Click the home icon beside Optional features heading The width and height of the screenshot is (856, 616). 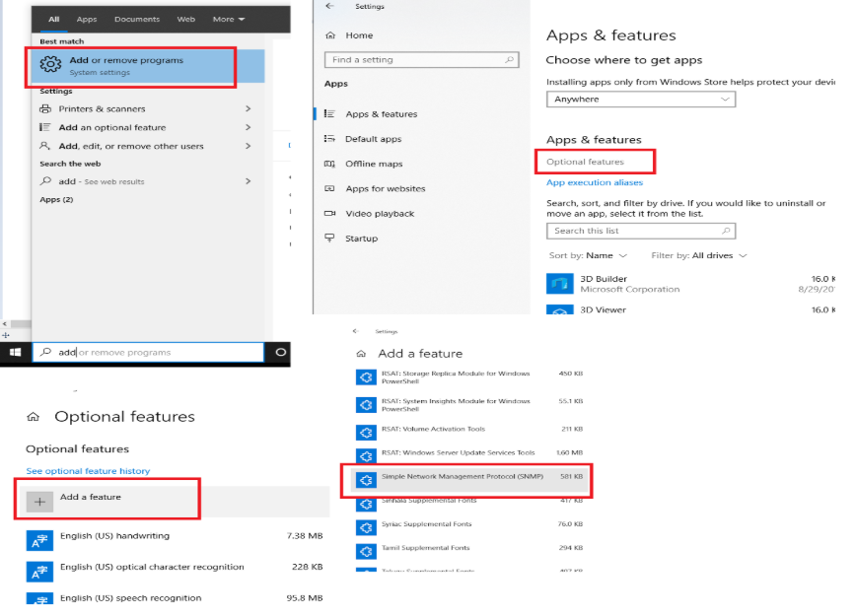tap(34, 417)
